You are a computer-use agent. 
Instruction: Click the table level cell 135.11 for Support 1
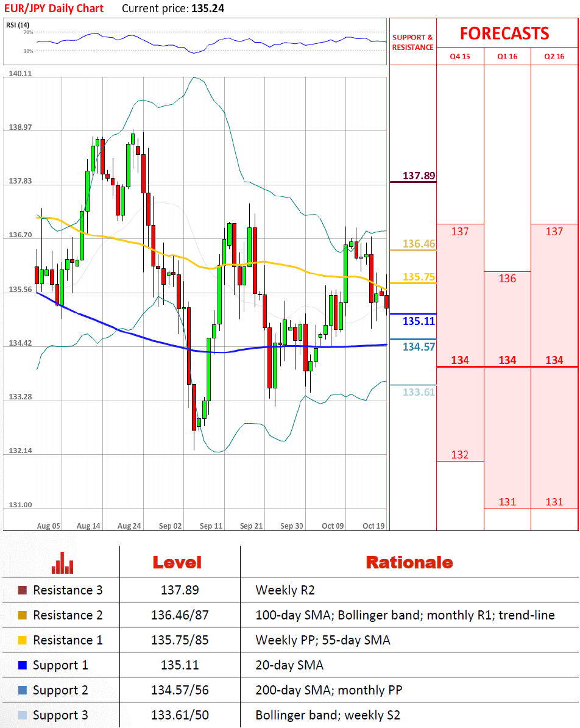tap(180, 665)
